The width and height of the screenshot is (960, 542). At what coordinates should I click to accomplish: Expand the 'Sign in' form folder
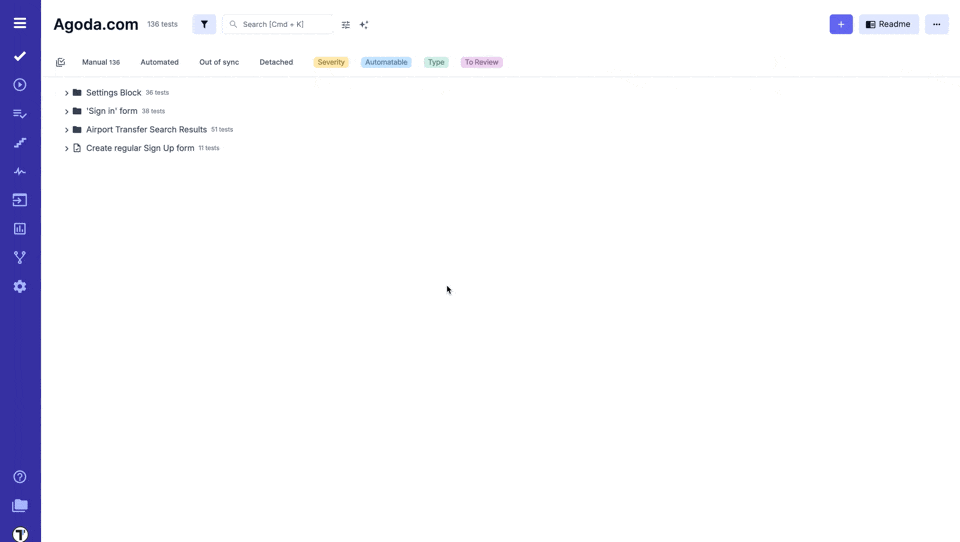[67, 112]
